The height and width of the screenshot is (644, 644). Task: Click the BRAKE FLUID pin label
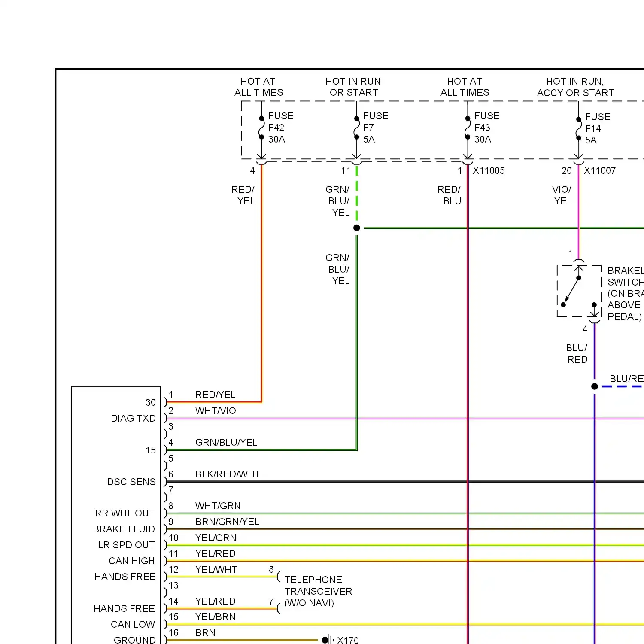point(124,529)
